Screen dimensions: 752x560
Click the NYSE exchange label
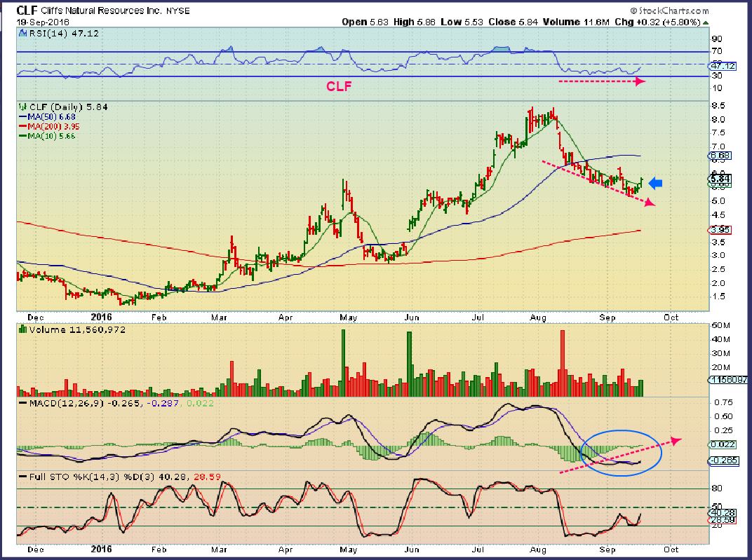178,11
